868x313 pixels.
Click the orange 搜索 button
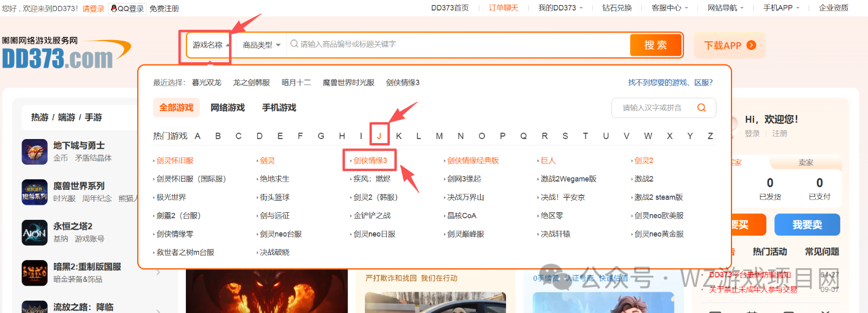coord(655,45)
